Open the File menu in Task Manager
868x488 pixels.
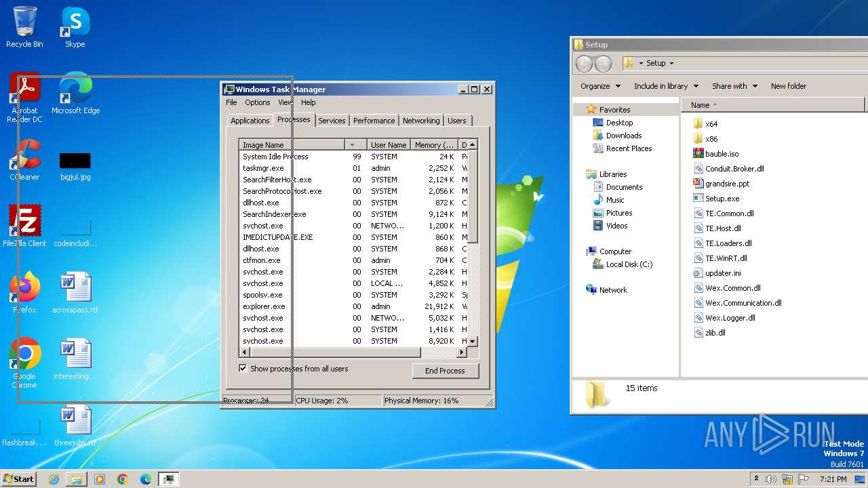click(x=231, y=102)
